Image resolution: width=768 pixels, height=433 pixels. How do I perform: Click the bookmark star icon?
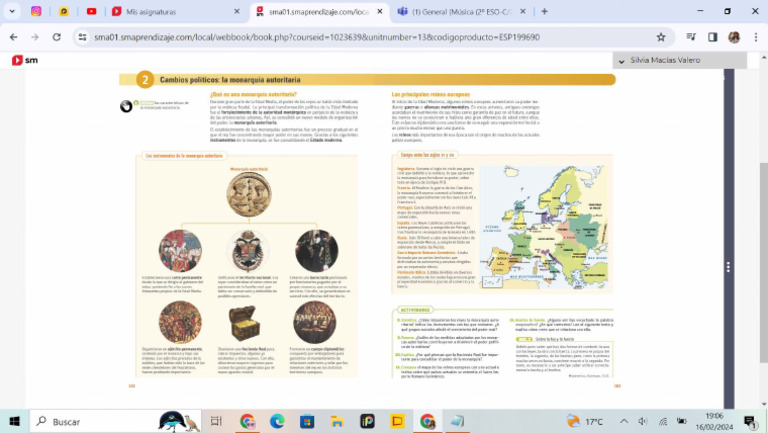(x=661, y=37)
